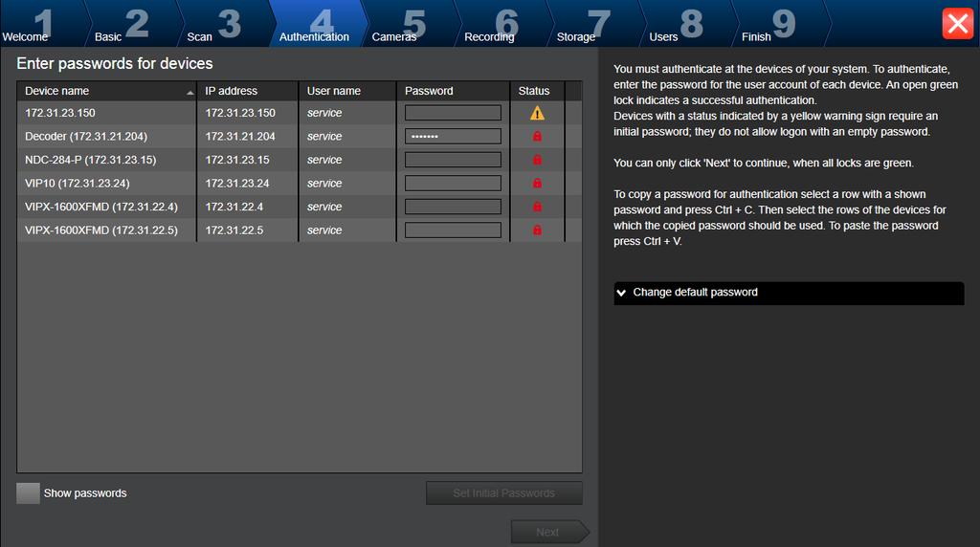This screenshot has width=980, height=547.
Task: Open step 9 Finish
Action: coord(779,24)
